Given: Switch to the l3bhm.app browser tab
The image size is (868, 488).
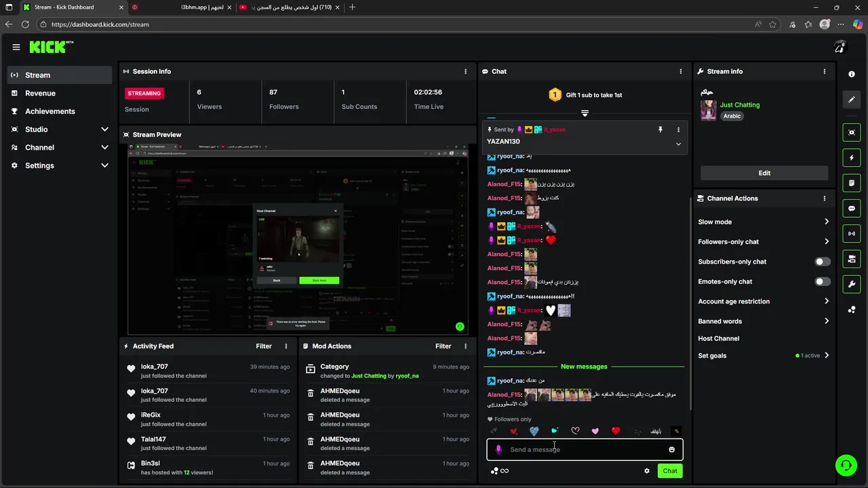Looking at the screenshot, I should pos(180,7).
